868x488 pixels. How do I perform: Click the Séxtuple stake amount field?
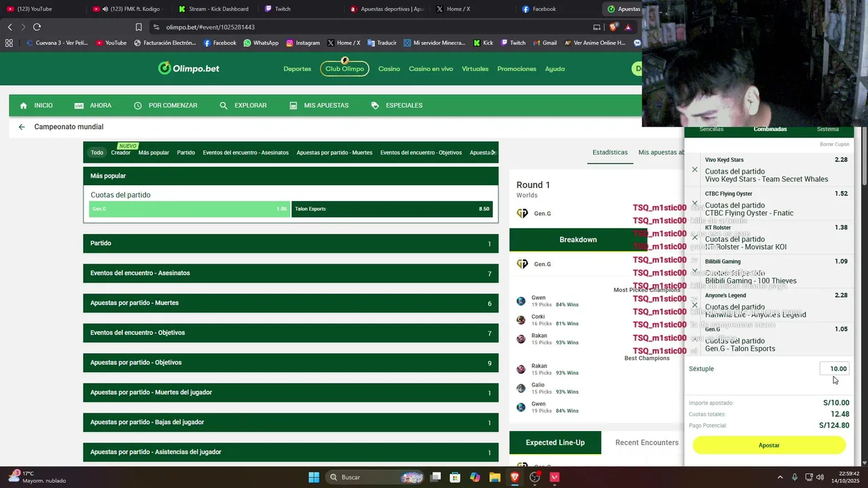pos(835,369)
